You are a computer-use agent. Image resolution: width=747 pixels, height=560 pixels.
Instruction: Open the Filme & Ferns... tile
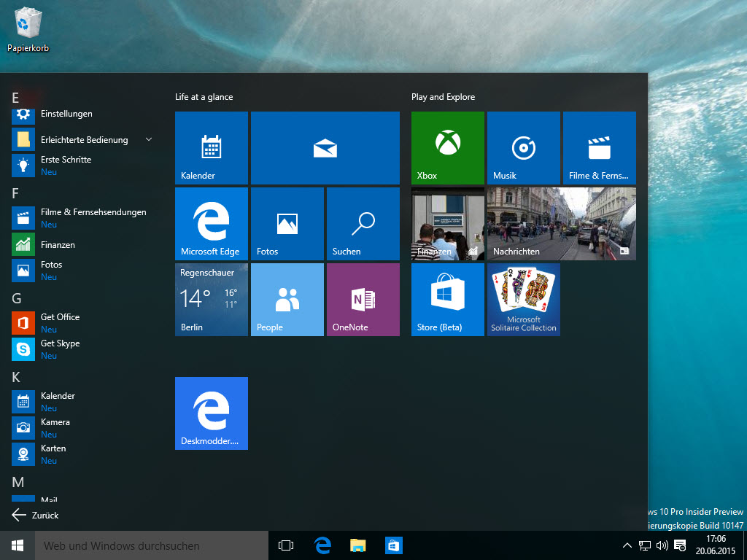coord(600,147)
